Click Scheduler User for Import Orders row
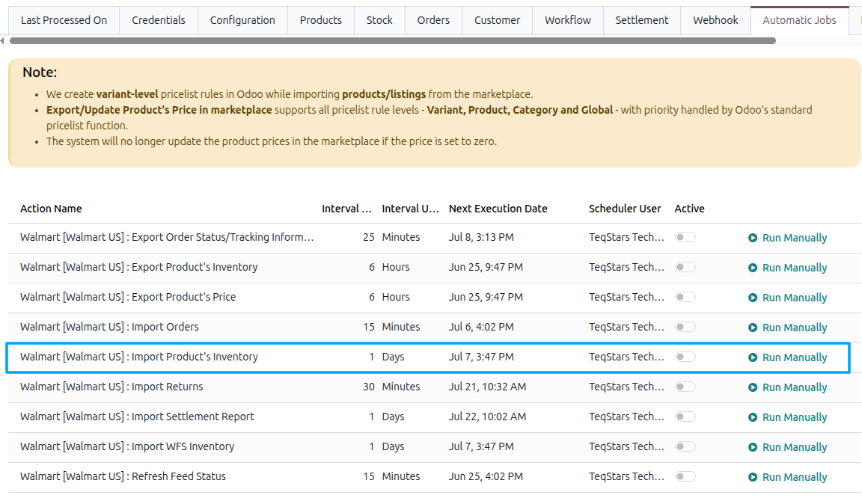 [x=626, y=327]
